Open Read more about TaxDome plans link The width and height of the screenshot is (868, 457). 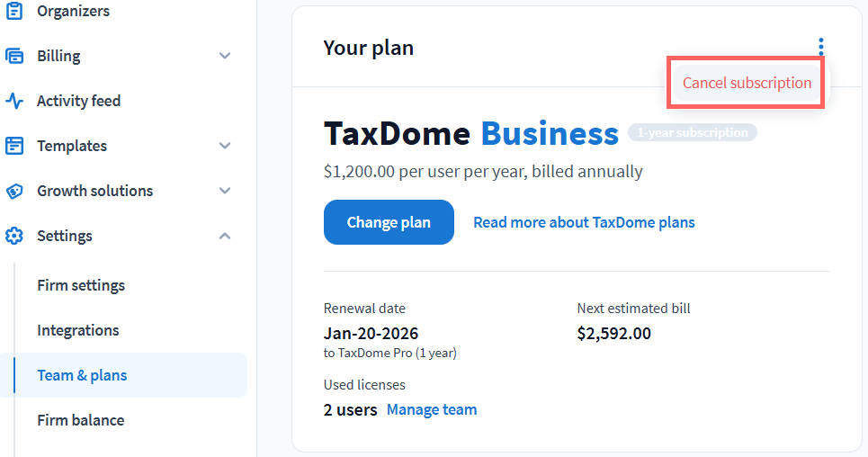(x=584, y=222)
